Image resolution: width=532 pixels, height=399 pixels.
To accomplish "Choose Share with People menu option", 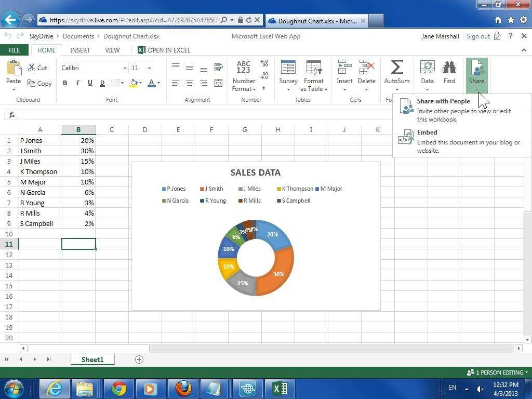I will tap(443, 101).
